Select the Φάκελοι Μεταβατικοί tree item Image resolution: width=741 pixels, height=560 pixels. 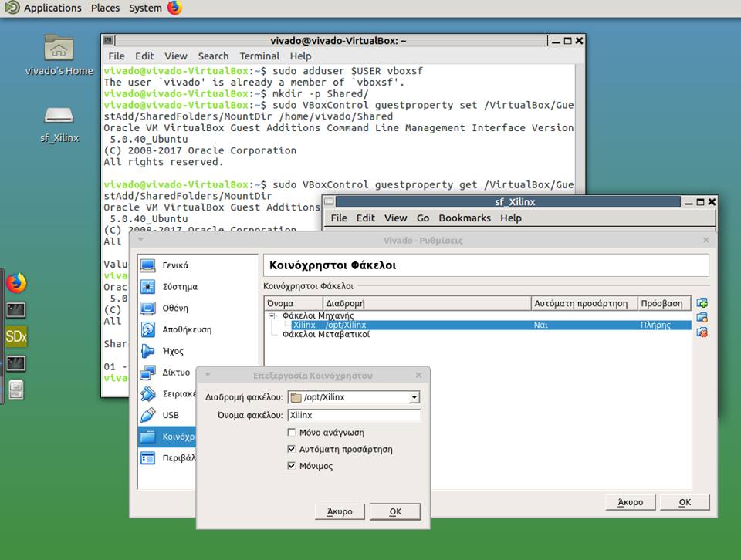319,334
